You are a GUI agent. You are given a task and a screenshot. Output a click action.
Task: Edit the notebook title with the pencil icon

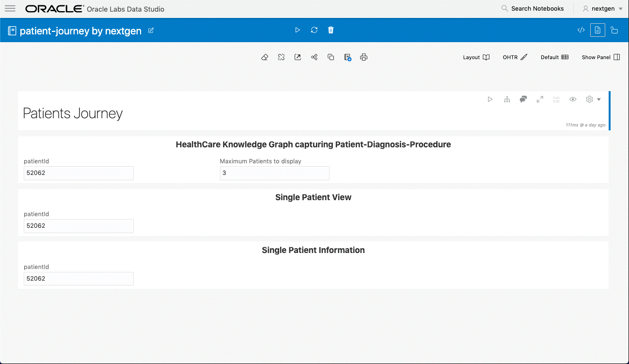[x=151, y=31]
